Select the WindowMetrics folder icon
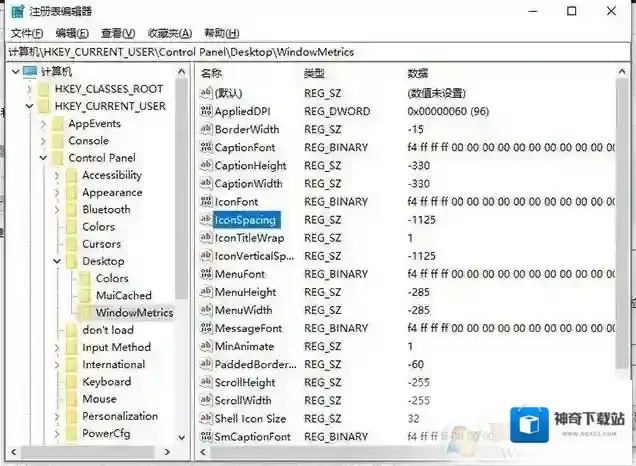Image resolution: width=636 pixels, height=466 pixels. click(85, 313)
